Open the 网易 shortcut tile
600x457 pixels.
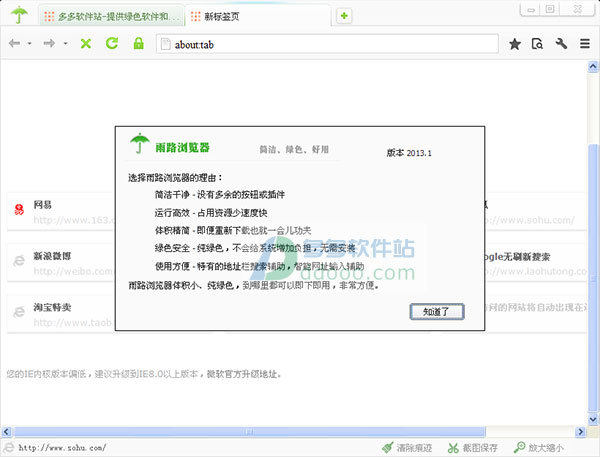point(61,212)
